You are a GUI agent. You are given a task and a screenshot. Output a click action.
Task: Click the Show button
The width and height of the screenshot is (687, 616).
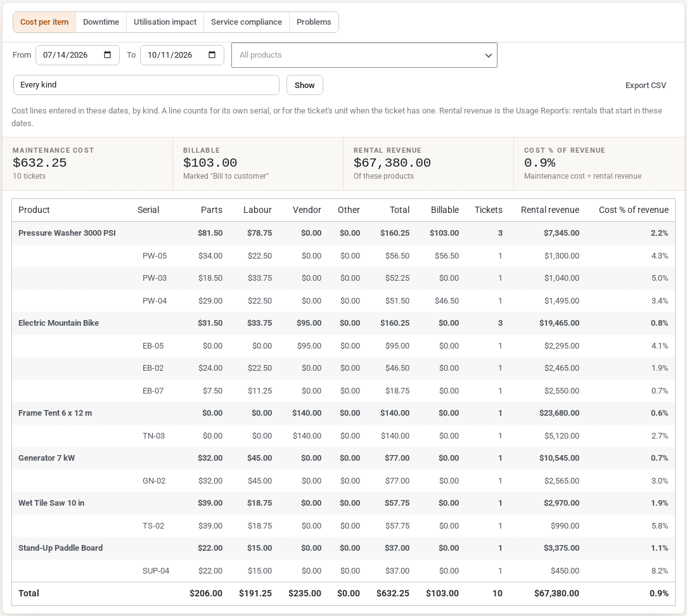[x=304, y=85]
